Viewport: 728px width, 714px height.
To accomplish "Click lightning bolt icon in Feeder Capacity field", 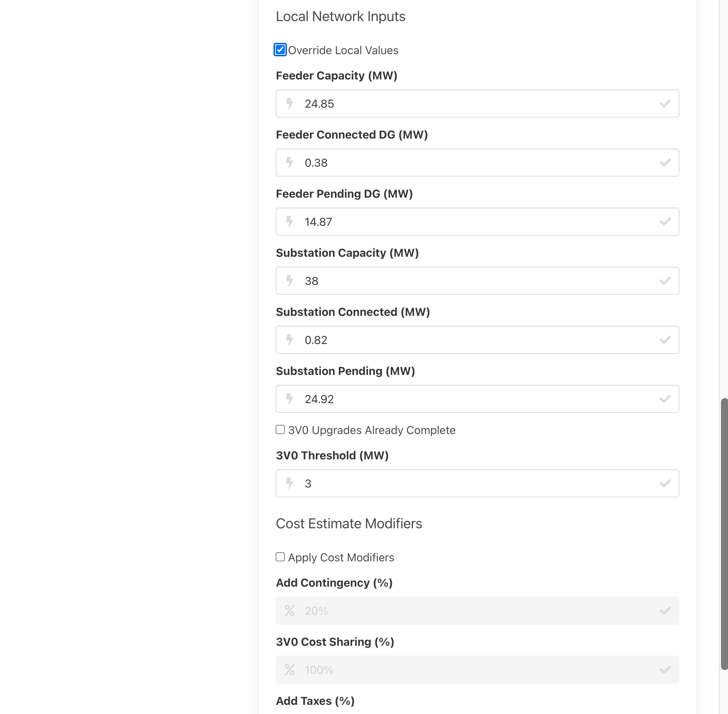I will click(289, 103).
